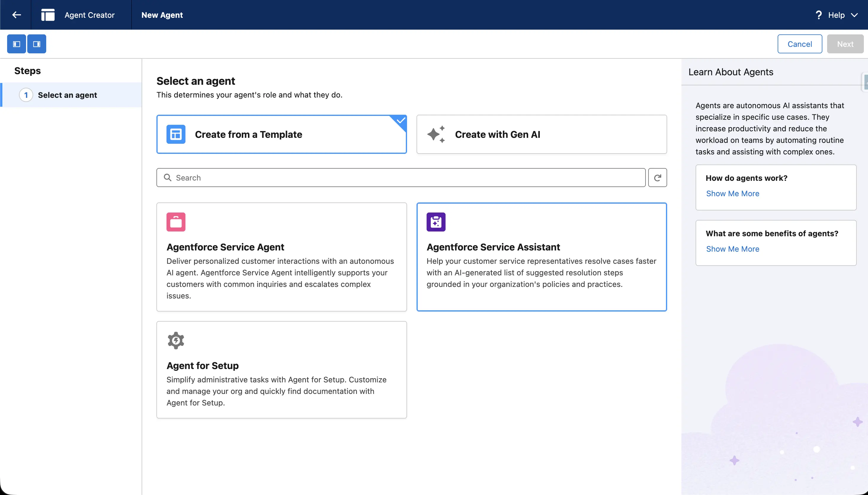
Task: Toggle the right Learn About Agents panel
Action: pyautogui.click(x=37, y=44)
